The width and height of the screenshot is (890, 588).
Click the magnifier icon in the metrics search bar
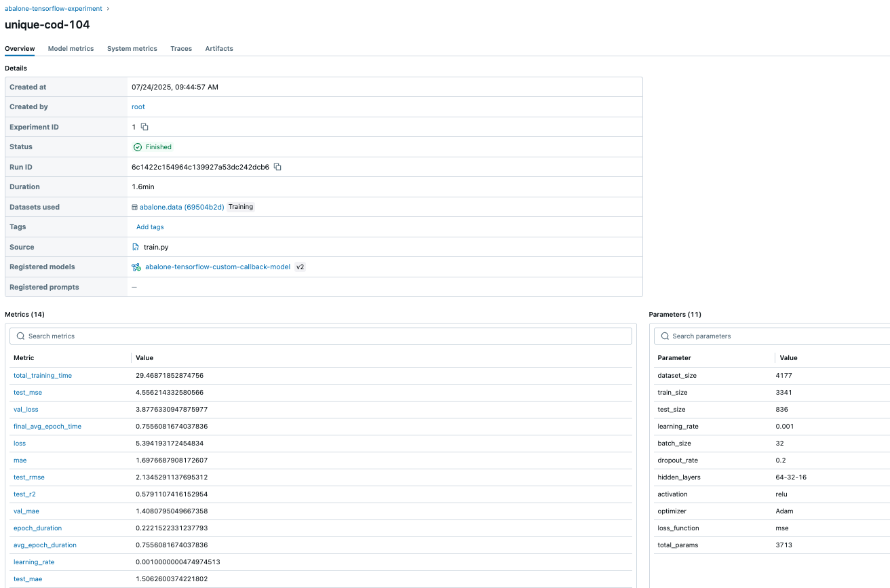[20, 336]
